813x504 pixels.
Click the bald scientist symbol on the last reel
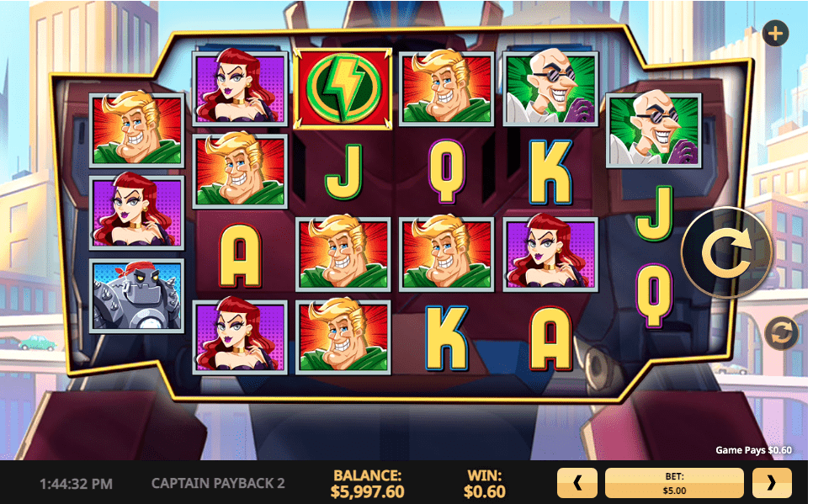(654, 130)
